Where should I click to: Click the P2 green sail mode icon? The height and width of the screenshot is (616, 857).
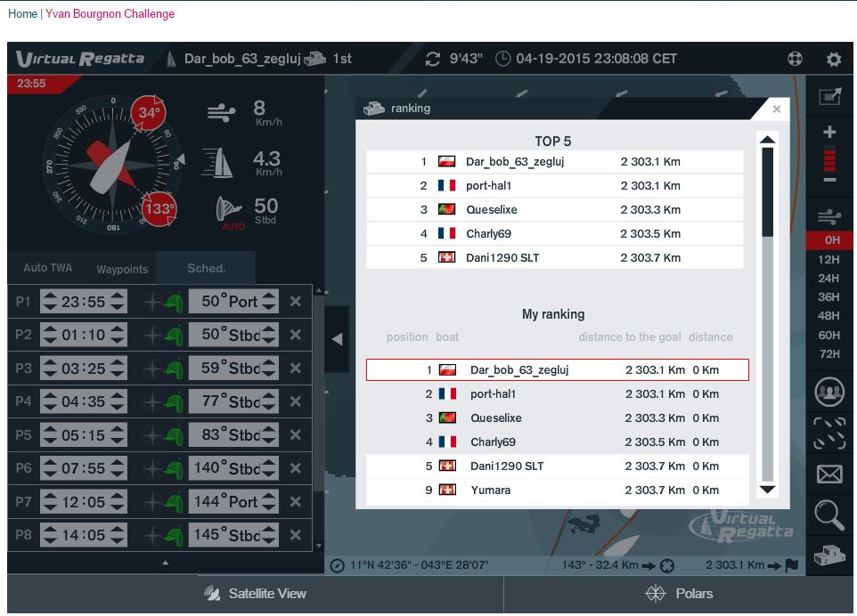tap(174, 335)
